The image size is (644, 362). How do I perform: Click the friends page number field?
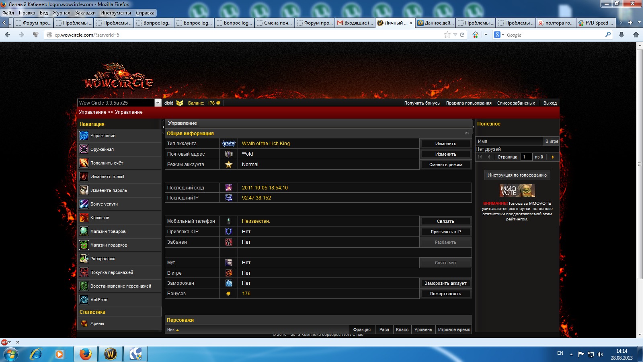tap(526, 157)
